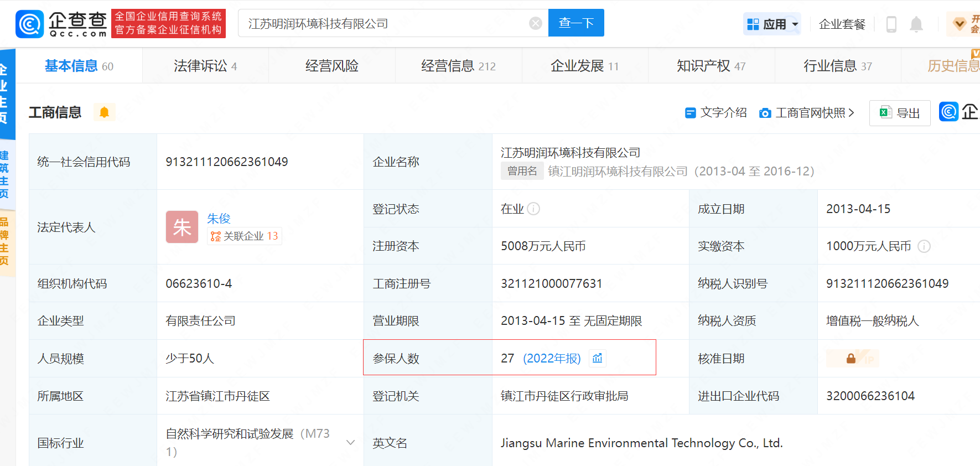980x466 pixels.
Task: Click the 曾用名 label tag
Action: point(522,171)
